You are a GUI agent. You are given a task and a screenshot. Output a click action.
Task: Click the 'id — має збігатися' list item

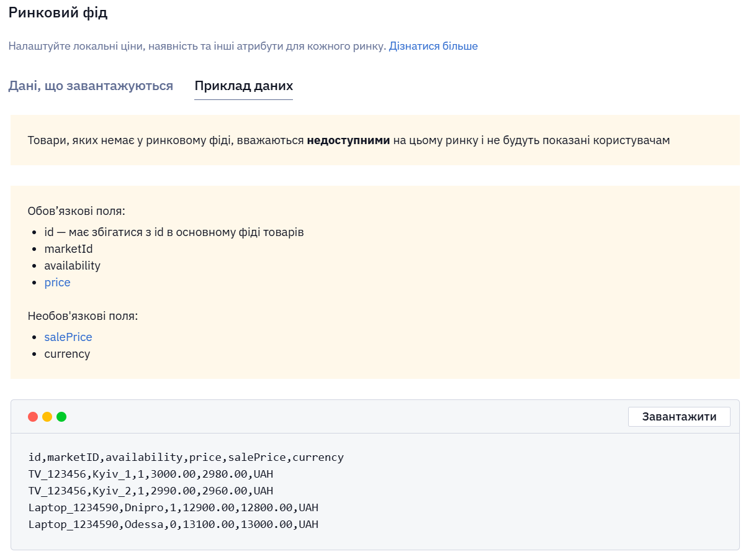[x=174, y=232]
